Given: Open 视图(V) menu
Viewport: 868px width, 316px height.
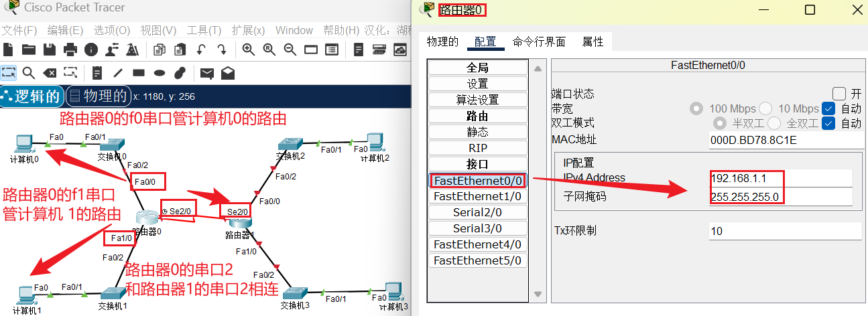Looking at the screenshot, I should 158,30.
